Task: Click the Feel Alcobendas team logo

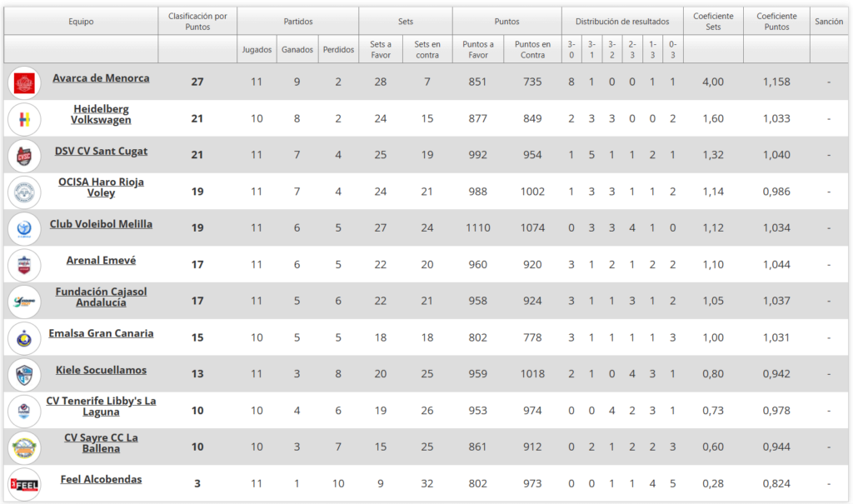Action: (x=24, y=484)
